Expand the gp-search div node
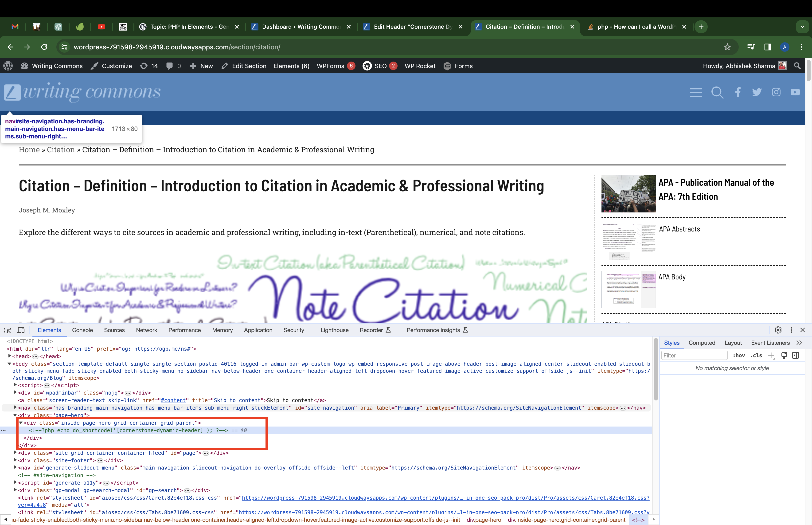The width and height of the screenshot is (812, 525). 15,490
